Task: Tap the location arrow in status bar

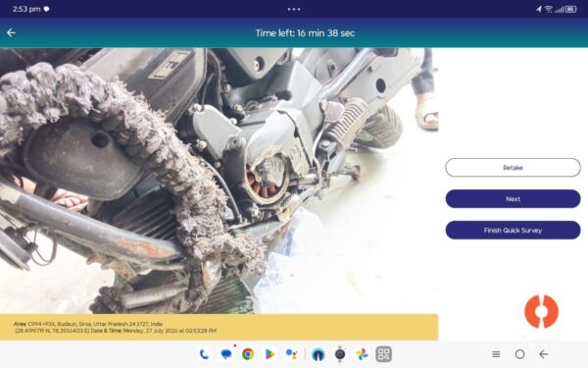Action: [539, 9]
